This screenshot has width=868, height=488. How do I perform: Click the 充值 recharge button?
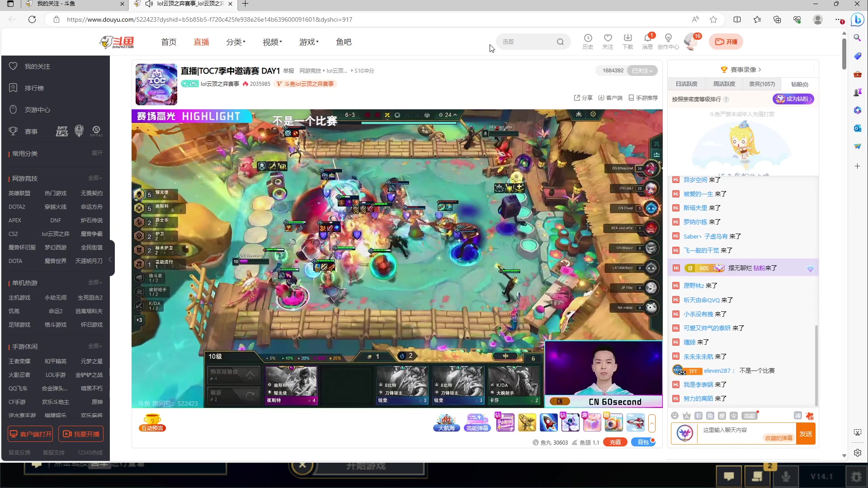pos(615,442)
